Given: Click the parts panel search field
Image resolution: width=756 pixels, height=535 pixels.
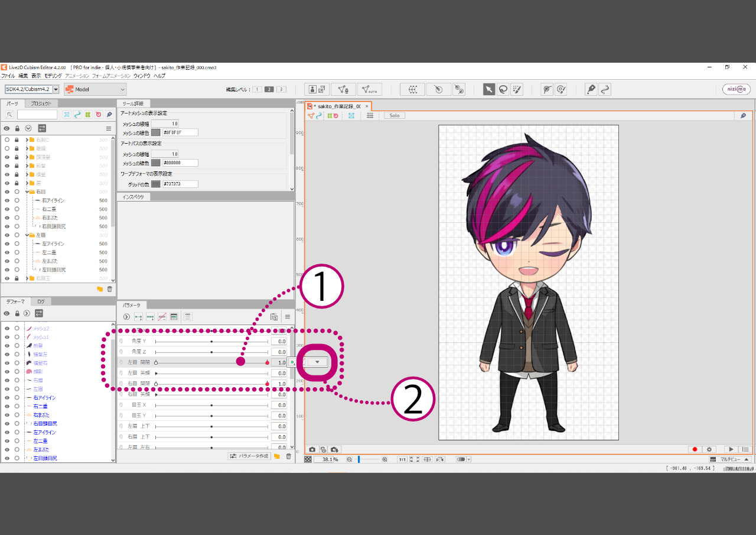Looking at the screenshot, I should click(x=37, y=115).
